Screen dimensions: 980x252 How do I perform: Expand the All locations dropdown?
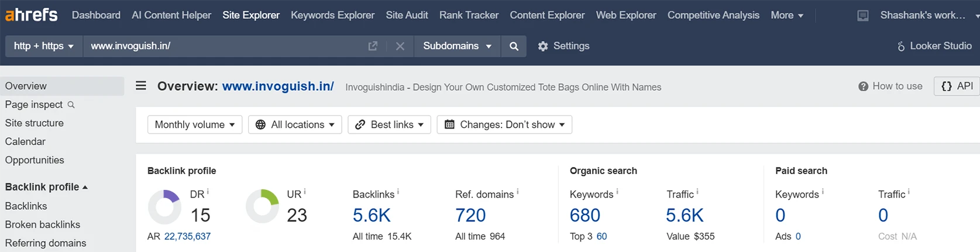point(295,125)
